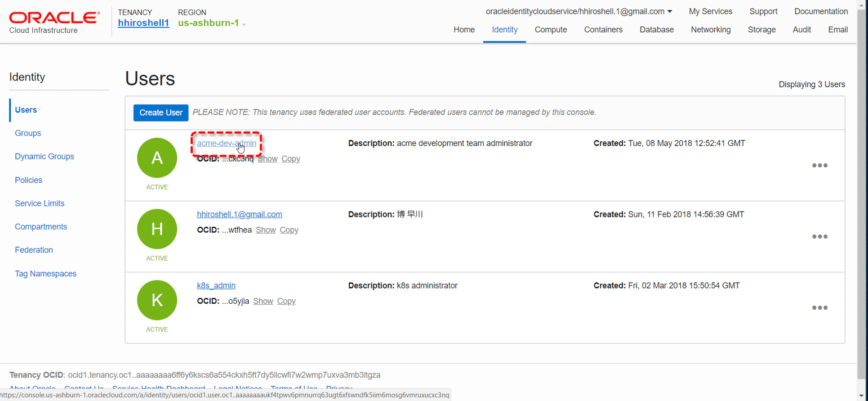
Task: Open Groups in the Identity sidebar
Action: click(28, 133)
